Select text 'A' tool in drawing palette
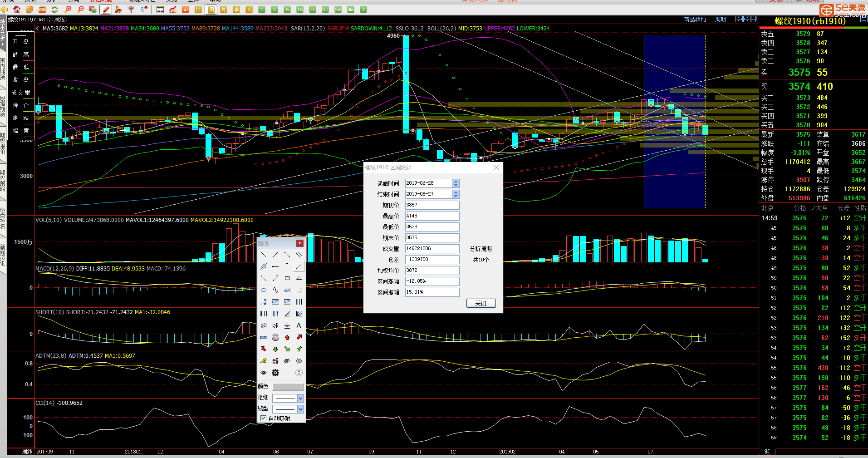Screen dimensions: 868x458 299,325
